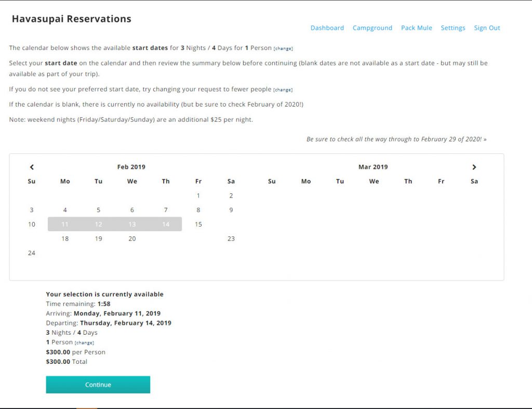Select February 5 as start date

(x=98, y=210)
